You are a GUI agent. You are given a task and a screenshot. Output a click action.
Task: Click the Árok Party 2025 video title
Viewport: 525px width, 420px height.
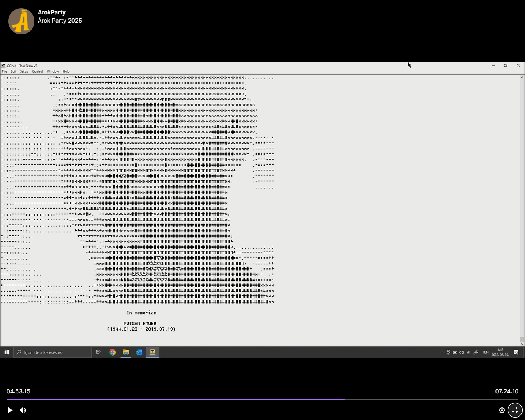click(60, 21)
